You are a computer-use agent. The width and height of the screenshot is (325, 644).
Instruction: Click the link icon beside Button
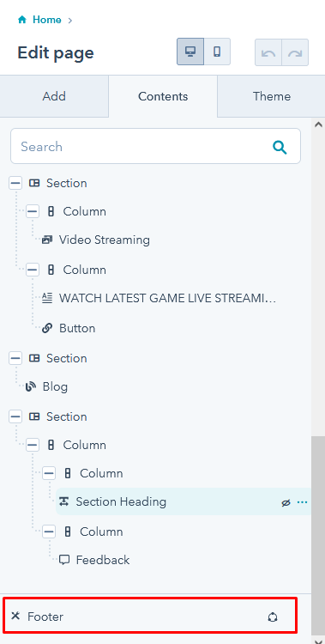click(47, 328)
